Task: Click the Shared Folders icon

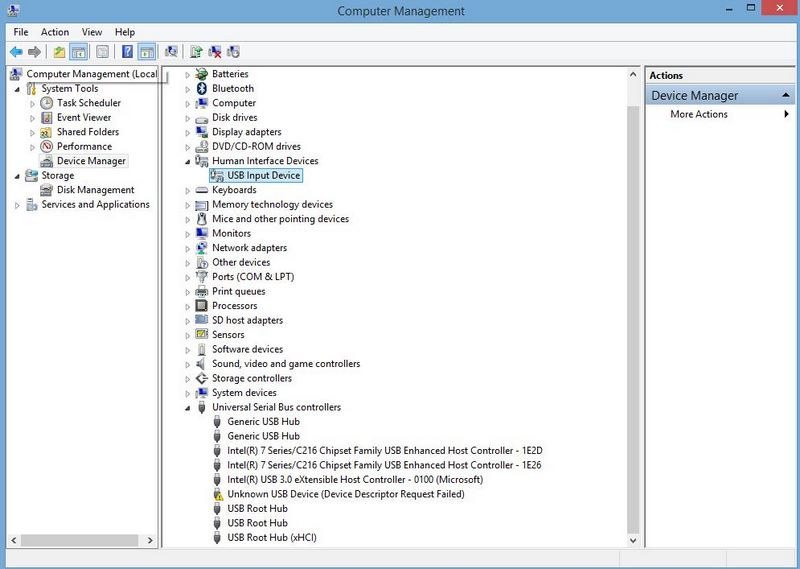Action: click(46, 132)
